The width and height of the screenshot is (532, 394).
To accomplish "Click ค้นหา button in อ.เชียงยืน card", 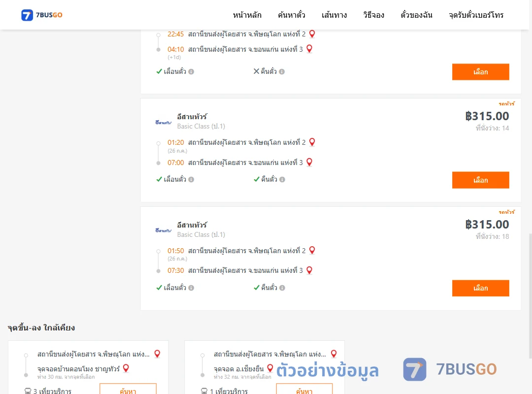I will 304,390.
